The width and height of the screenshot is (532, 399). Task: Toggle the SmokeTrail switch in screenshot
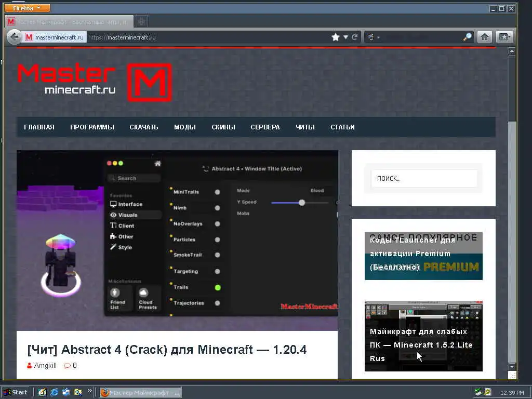pos(218,255)
